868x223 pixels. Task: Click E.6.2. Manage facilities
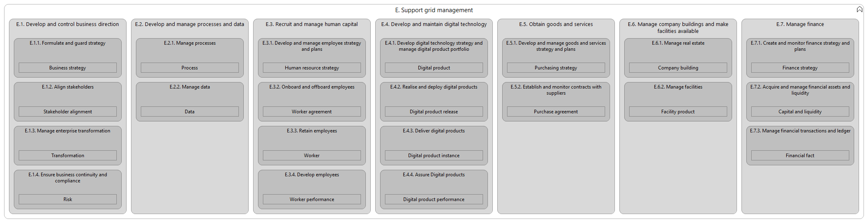click(678, 87)
